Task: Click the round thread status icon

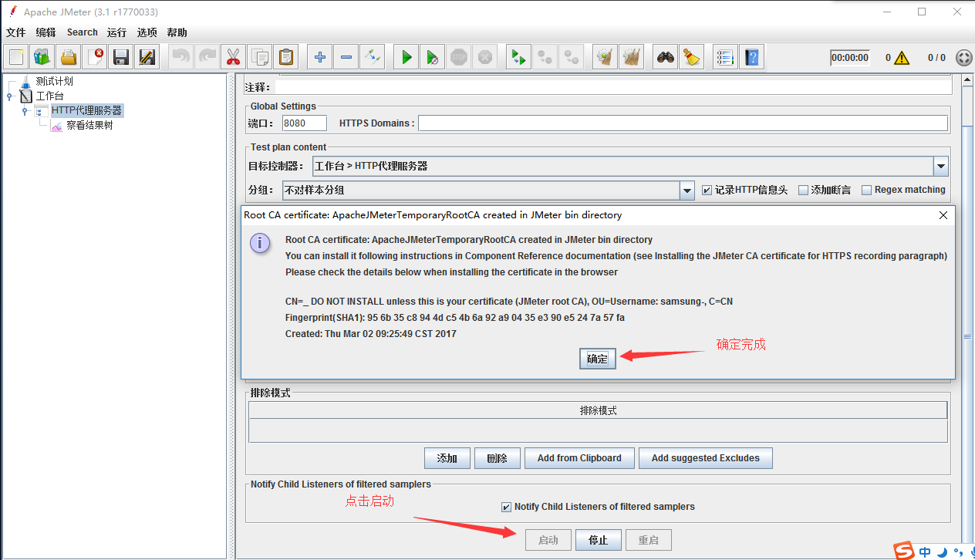Action: 963,58
